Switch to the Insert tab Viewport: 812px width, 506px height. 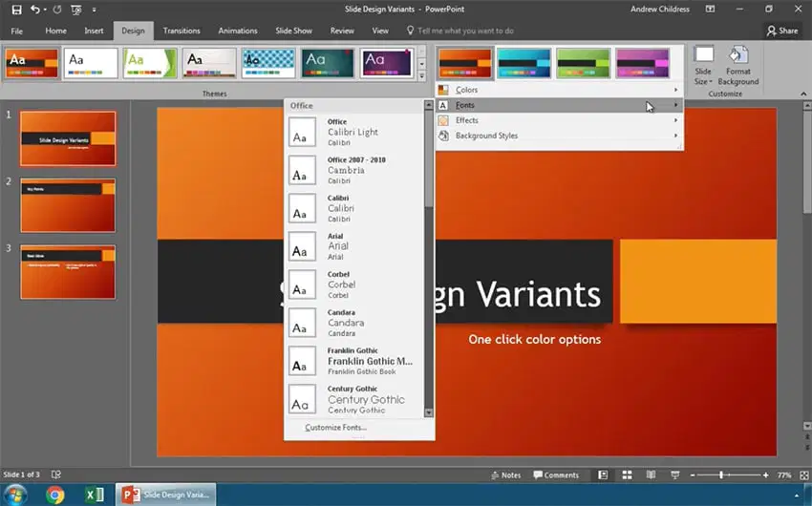(94, 31)
